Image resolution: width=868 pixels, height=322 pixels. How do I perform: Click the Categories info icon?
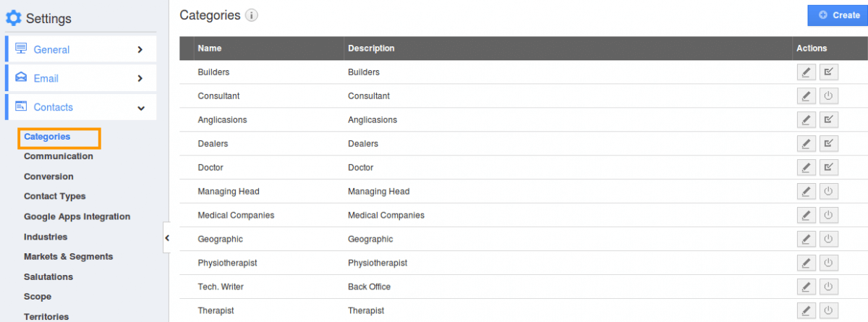(252, 15)
